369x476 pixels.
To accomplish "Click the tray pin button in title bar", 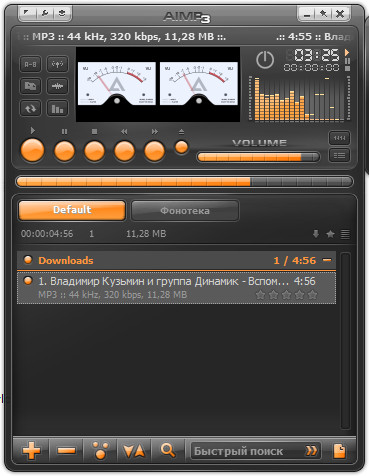I will pos(323,14).
